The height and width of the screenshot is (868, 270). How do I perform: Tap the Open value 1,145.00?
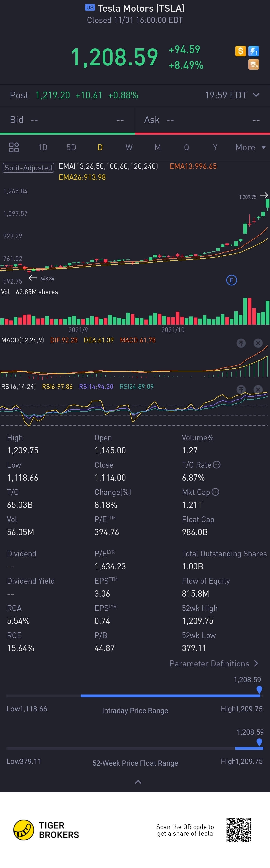[110, 450]
